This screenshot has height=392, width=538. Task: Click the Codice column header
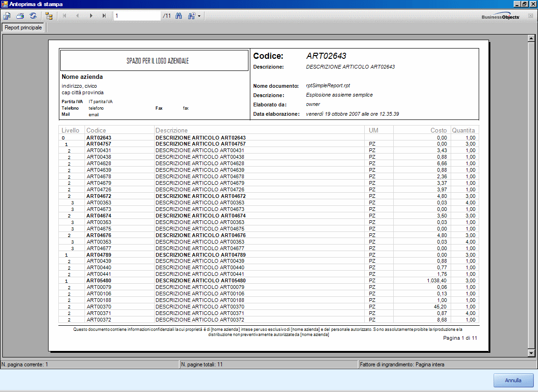[96, 130]
